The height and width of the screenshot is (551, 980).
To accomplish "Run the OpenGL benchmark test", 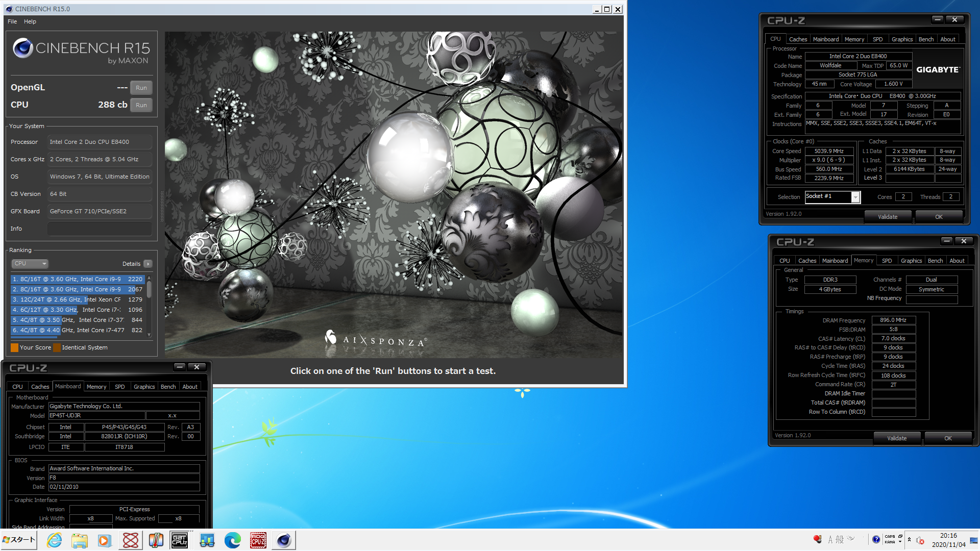I will [141, 88].
